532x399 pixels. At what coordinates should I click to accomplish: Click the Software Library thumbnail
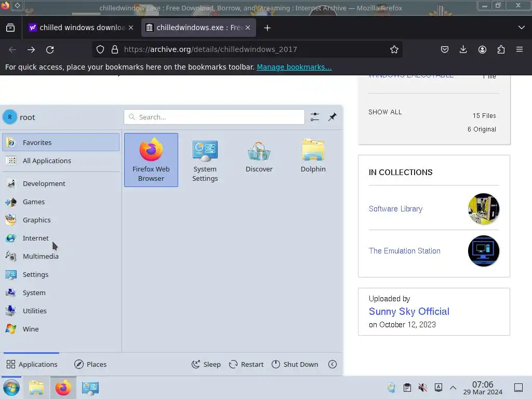pos(484,209)
